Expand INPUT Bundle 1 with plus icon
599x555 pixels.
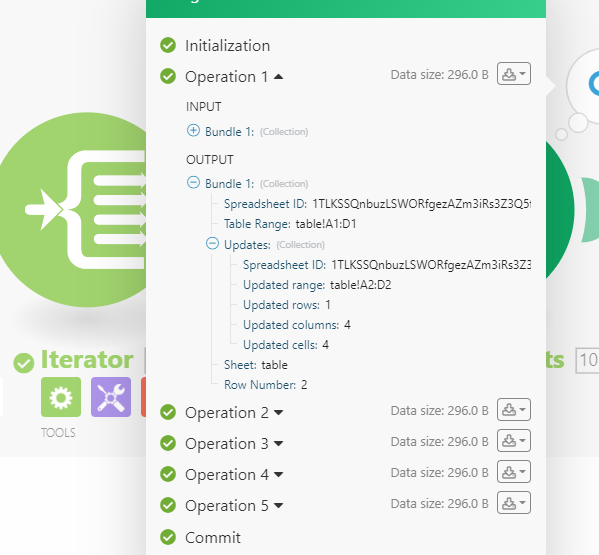[193, 130]
